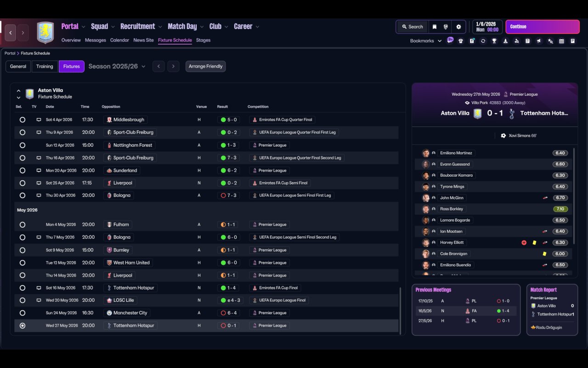The width and height of the screenshot is (588, 368).
Task: Click the goal ball icon beside Xavi Simons 66'
Action: pos(503,136)
